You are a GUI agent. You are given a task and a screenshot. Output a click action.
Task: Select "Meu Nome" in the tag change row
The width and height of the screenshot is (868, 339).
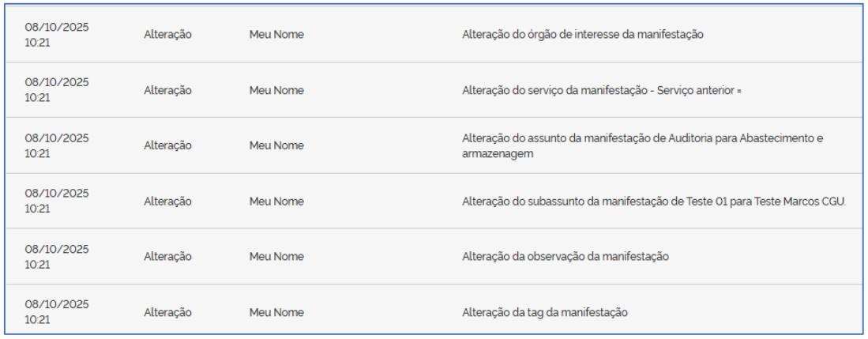(276, 312)
